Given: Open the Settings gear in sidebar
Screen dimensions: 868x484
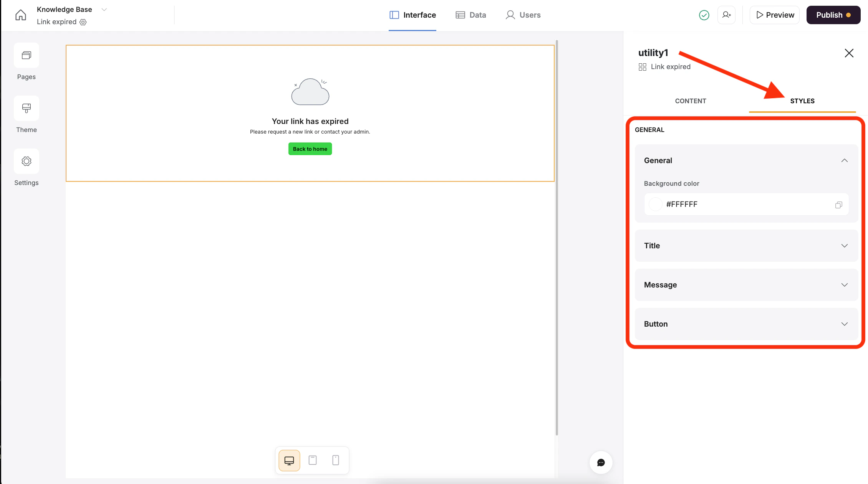Looking at the screenshot, I should pos(27,162).
